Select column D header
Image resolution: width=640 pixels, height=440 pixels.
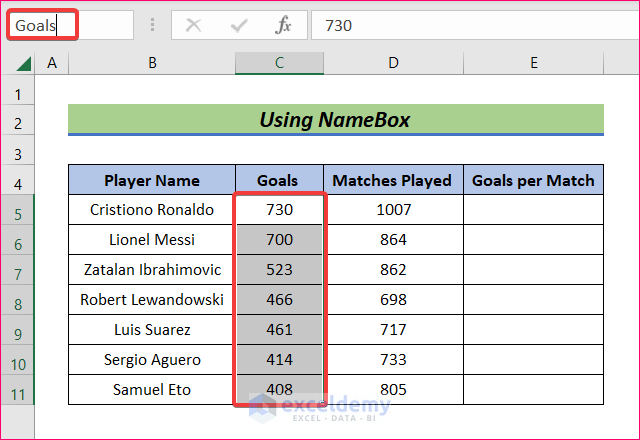pyautogui.click(x=393, y=63)
